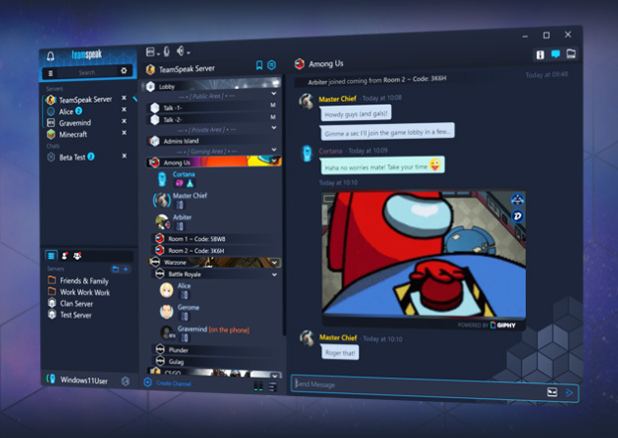Open the file browser folder icon

(571, 53)
